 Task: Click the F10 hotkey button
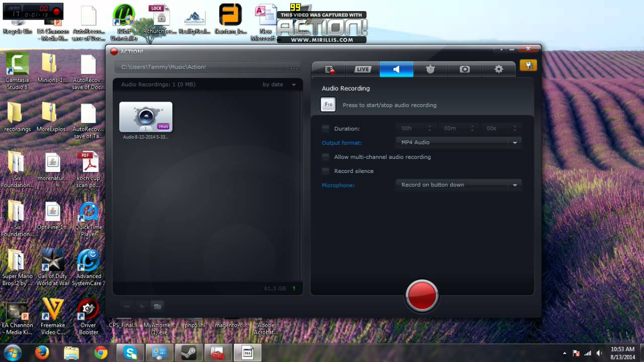[328, 105]
